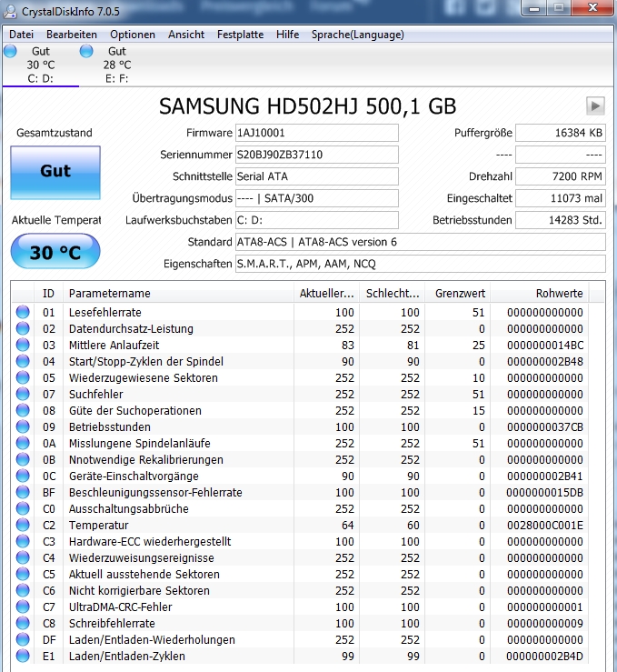
Task: Click status icon of Temperatur row
Action: tap(23, 525)
